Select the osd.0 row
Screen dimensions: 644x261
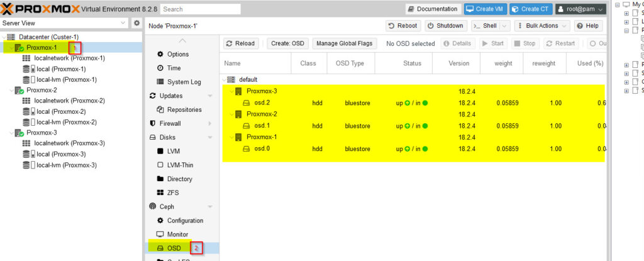(414, 149)
